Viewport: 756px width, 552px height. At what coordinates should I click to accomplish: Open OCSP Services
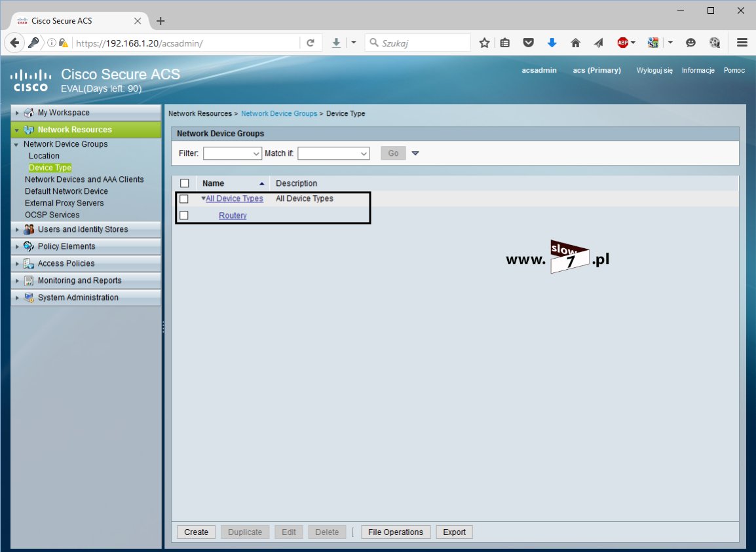(x=52, y=215)
